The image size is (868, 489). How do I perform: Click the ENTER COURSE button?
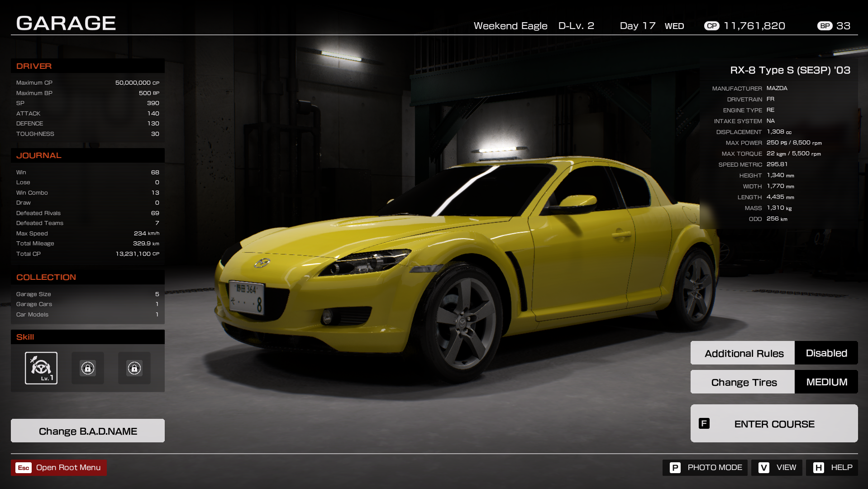(774, 423)
